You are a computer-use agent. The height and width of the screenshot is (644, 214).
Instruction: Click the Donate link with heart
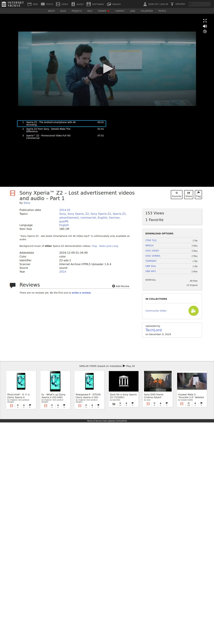tap(103, 11)
